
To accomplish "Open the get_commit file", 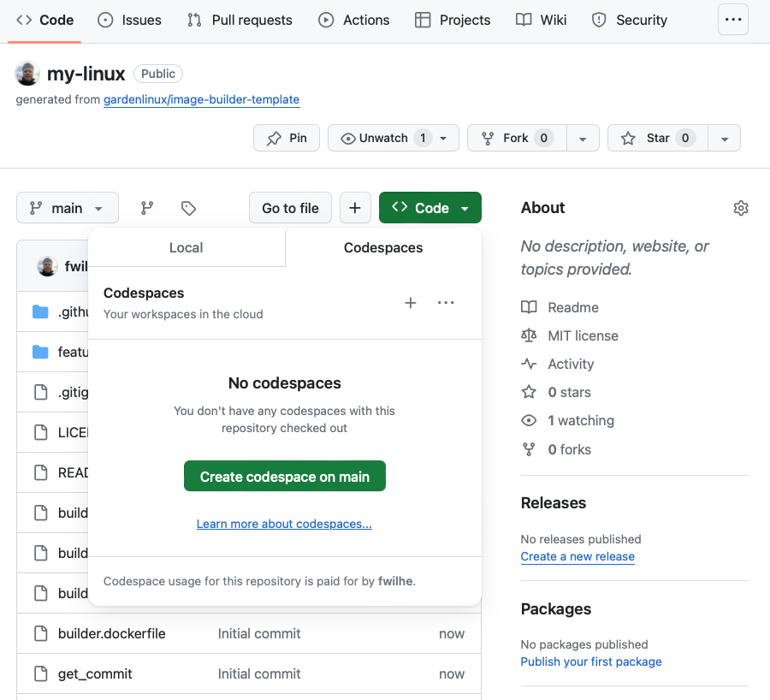I will tap(95, 674).
